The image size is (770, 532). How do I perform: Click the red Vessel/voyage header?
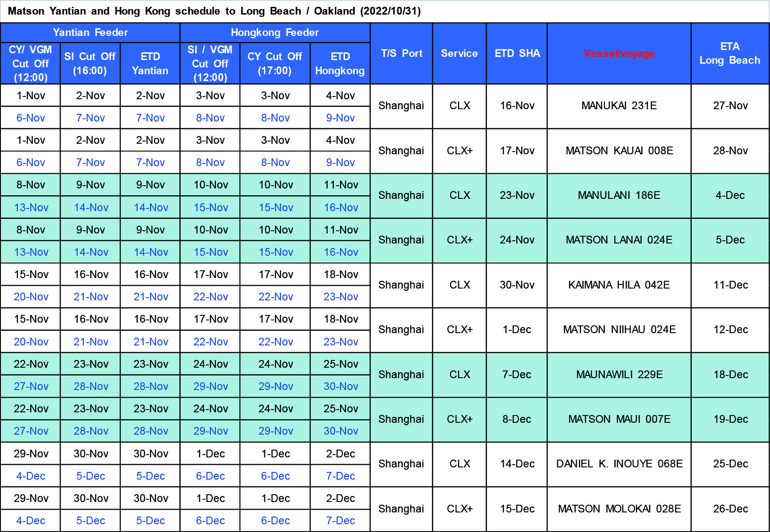point(619,54)
